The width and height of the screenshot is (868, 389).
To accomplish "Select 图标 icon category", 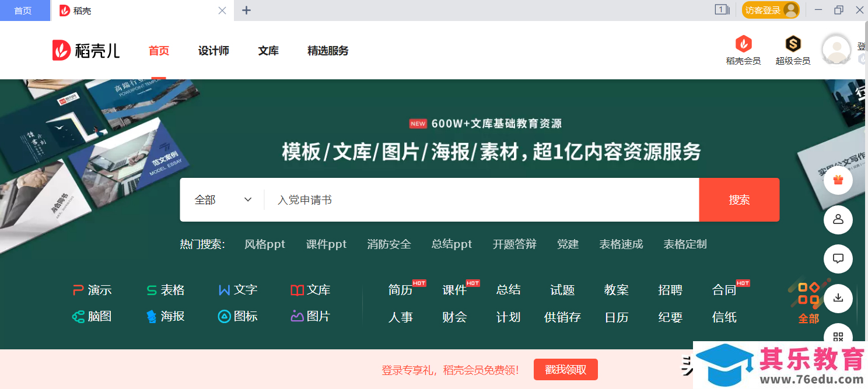I will pyautogui.click(x=238, y=317).
